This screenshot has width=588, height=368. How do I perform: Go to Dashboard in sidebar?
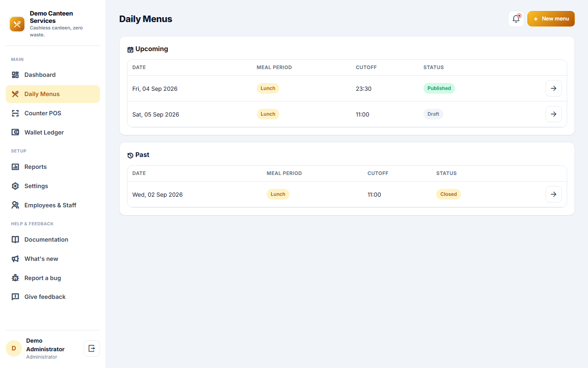(53, 75)
